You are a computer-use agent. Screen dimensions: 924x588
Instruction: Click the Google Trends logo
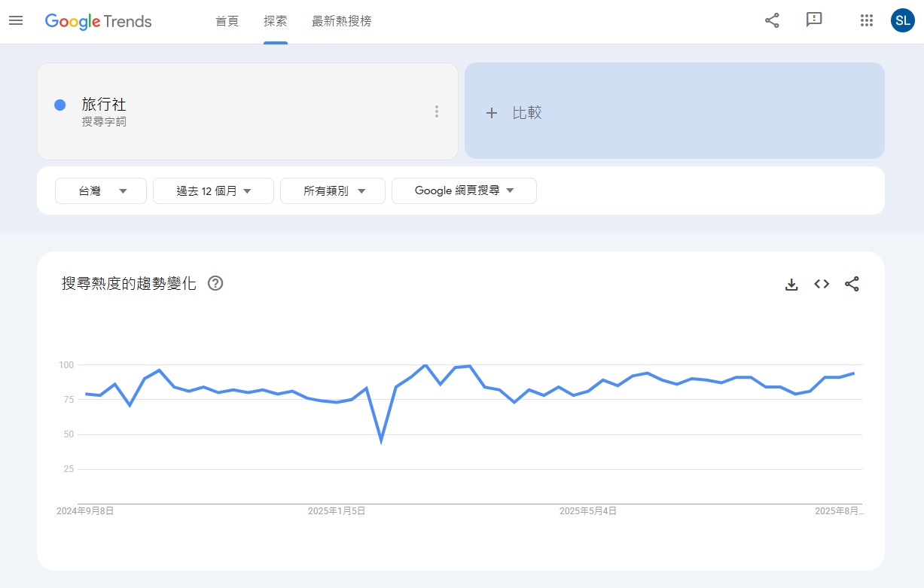pos(99,21)
